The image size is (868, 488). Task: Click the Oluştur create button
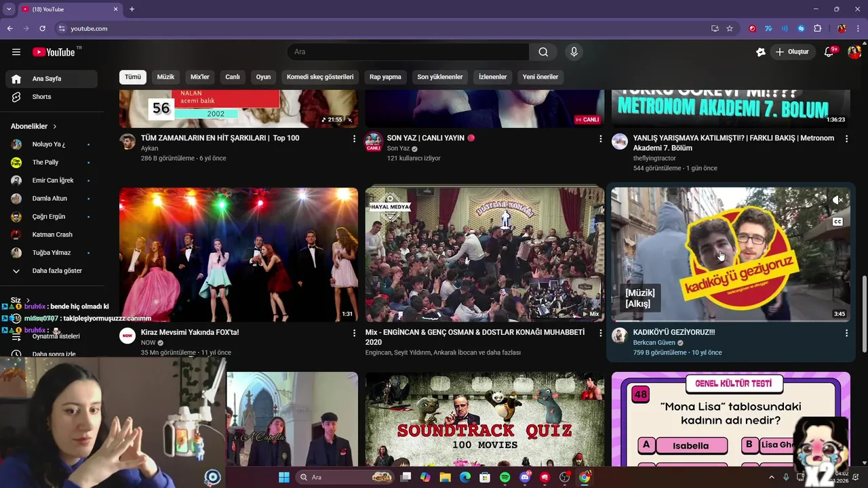793,52
